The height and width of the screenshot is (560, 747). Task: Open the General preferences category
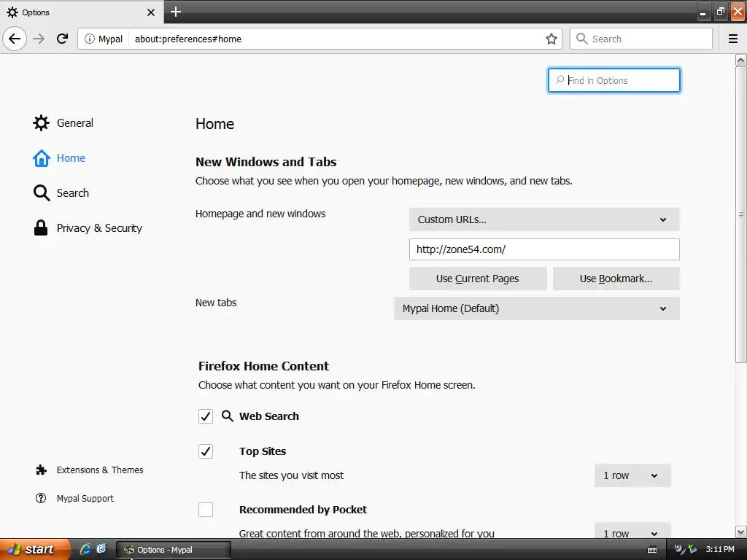click(63, 122)
